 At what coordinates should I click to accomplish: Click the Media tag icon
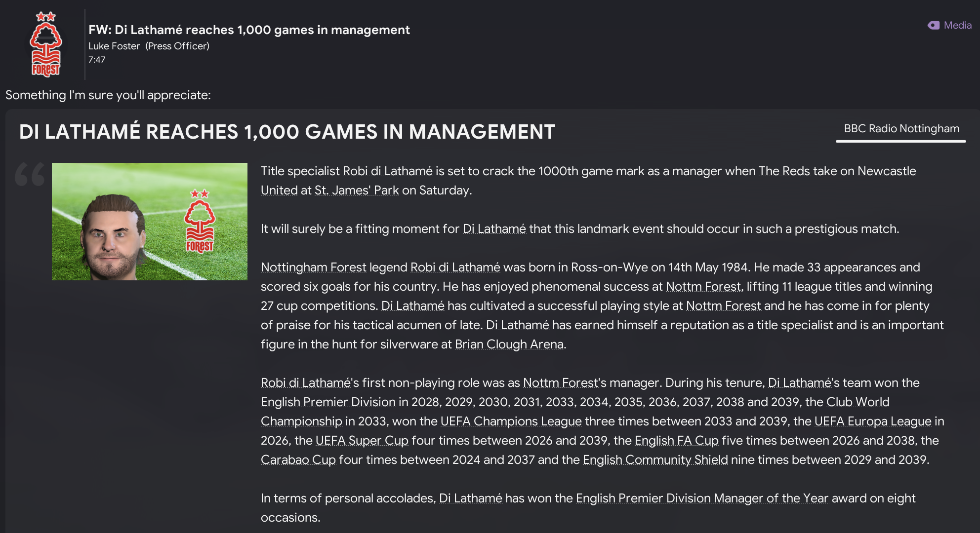(x=934, y=25)
